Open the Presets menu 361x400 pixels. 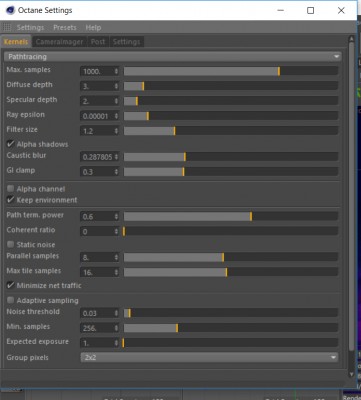[x=65, y=28]
